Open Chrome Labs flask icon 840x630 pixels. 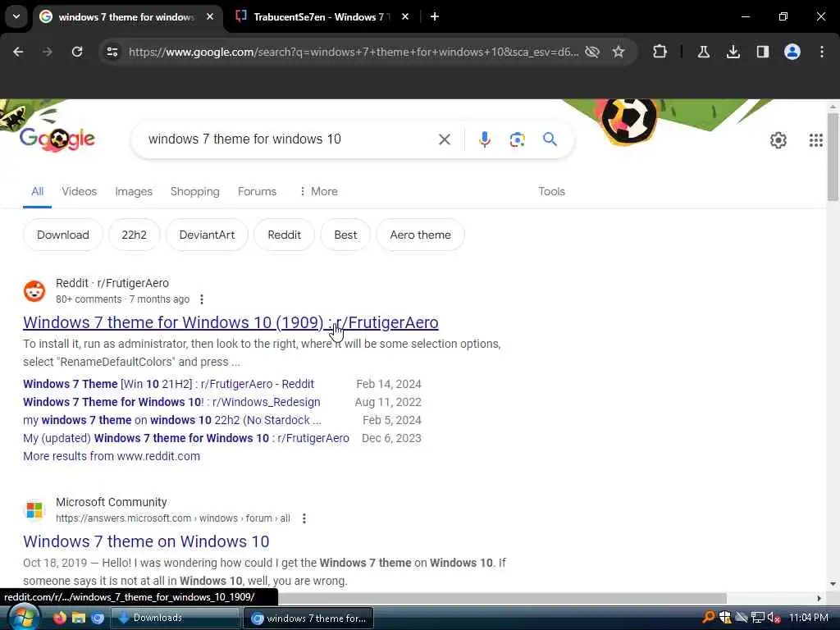[703, 52]
